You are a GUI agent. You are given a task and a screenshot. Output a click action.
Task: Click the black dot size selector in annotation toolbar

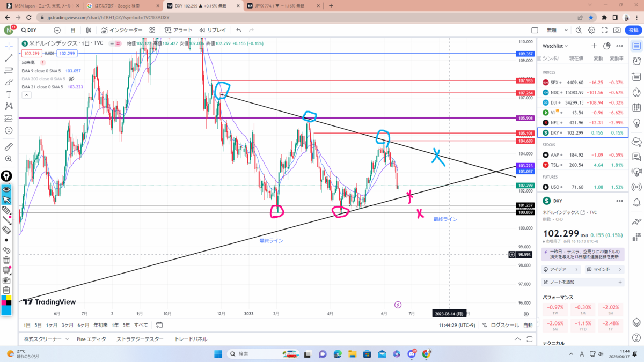pyautogui.click(x=6, y=240)
